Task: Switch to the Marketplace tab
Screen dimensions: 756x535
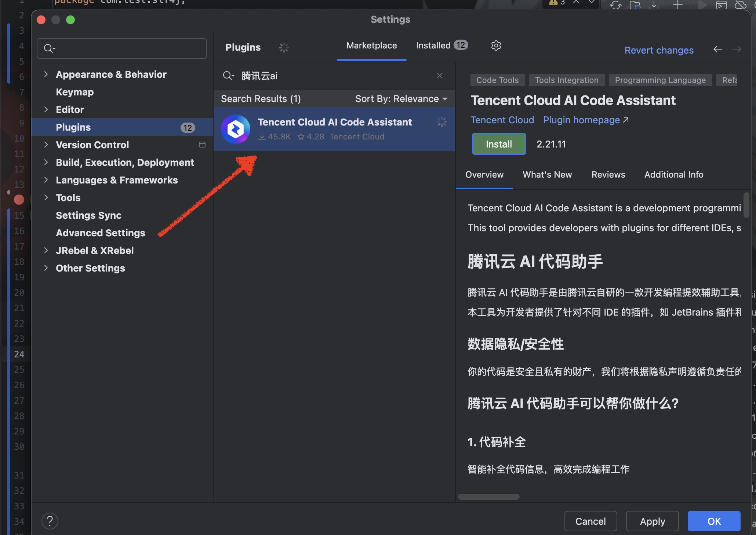Action: (372, 46)
